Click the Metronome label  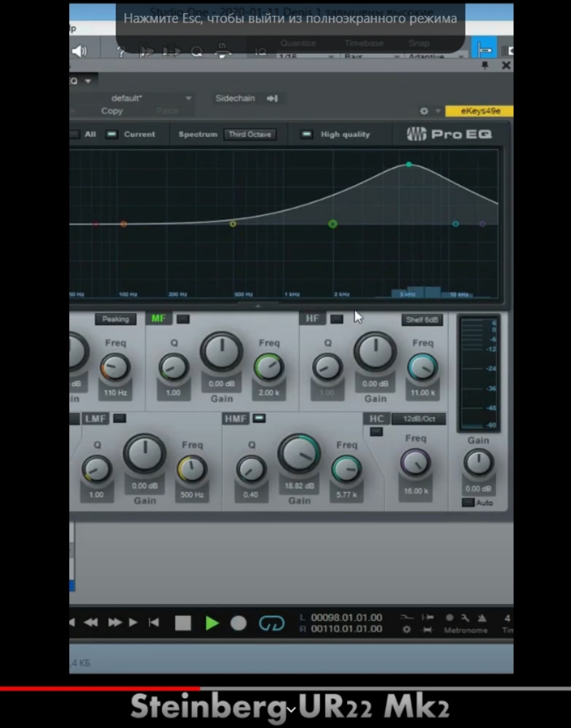click(466, 630)
